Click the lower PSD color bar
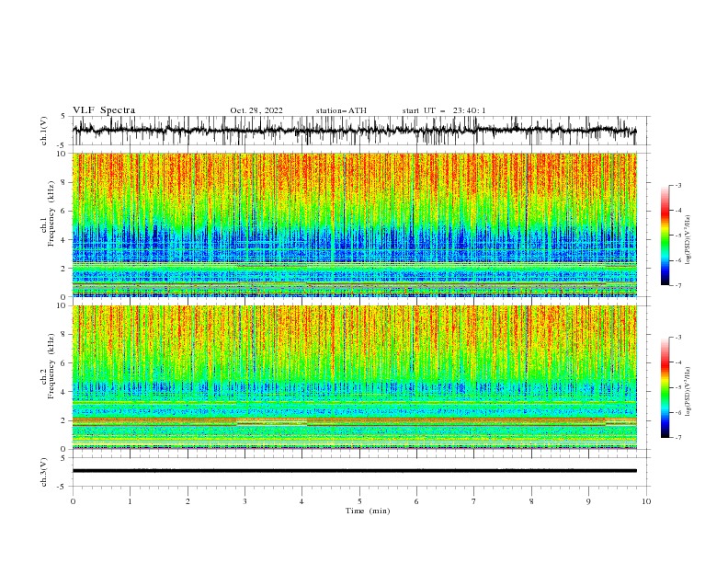 pyautogui.click(x=665, y=387)
